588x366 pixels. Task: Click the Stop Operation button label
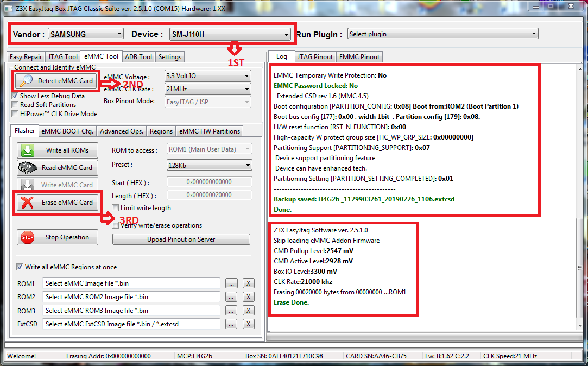click(x=67, y=237)
